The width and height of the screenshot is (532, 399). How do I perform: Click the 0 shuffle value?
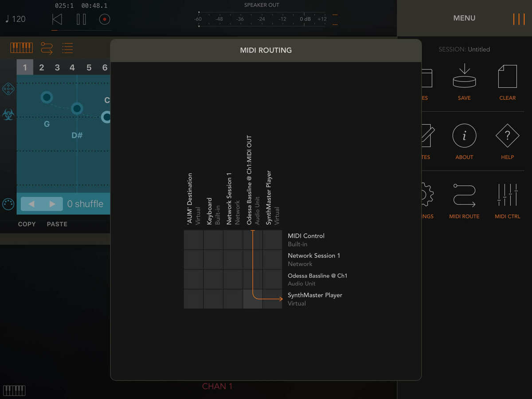coord(85,204)
